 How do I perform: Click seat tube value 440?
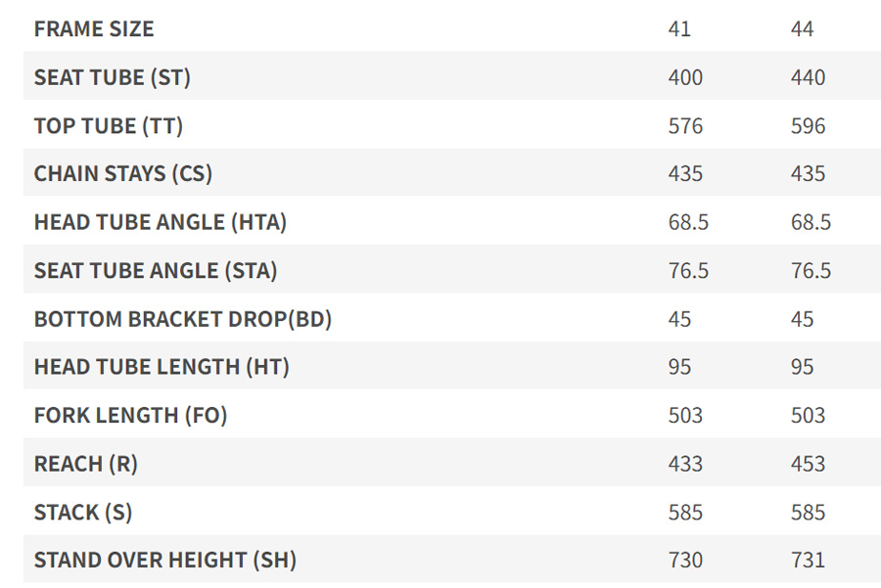pyautogui.click(x=809, y=77)
